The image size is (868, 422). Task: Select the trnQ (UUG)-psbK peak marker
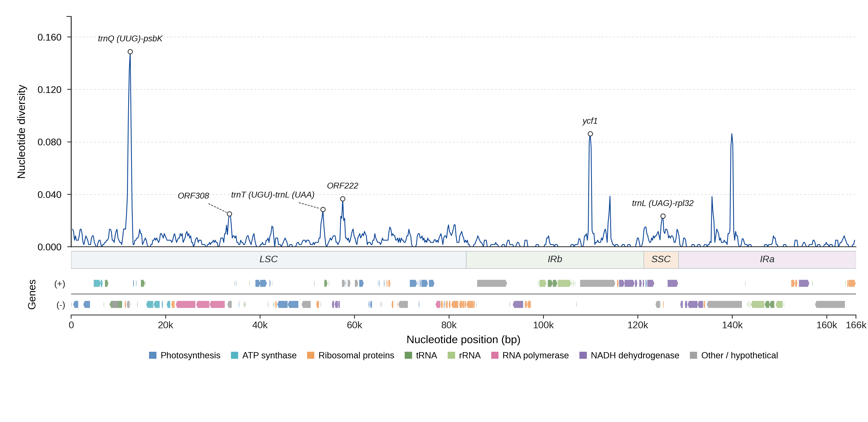130,52
